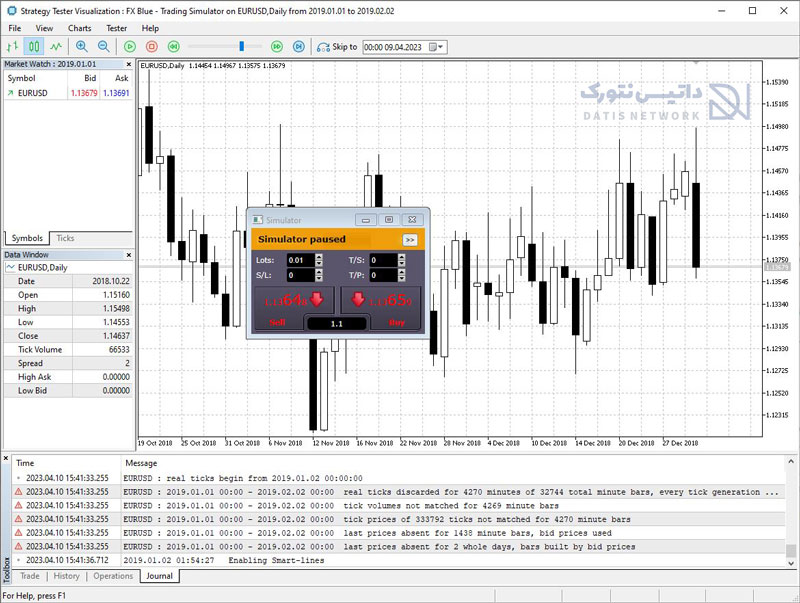Click the green rewind to start button
This screenshot has width=800, height=603.
click(173, 47)
